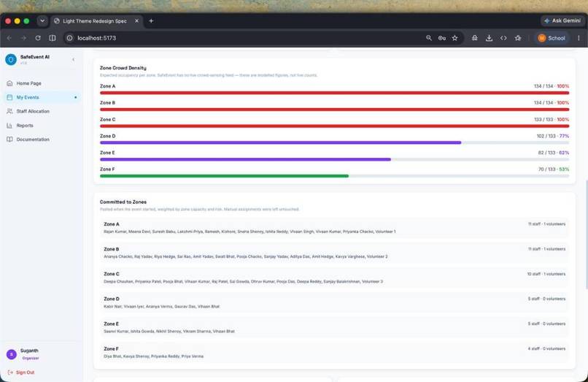Open the password key icon

(x=442, y=38)
